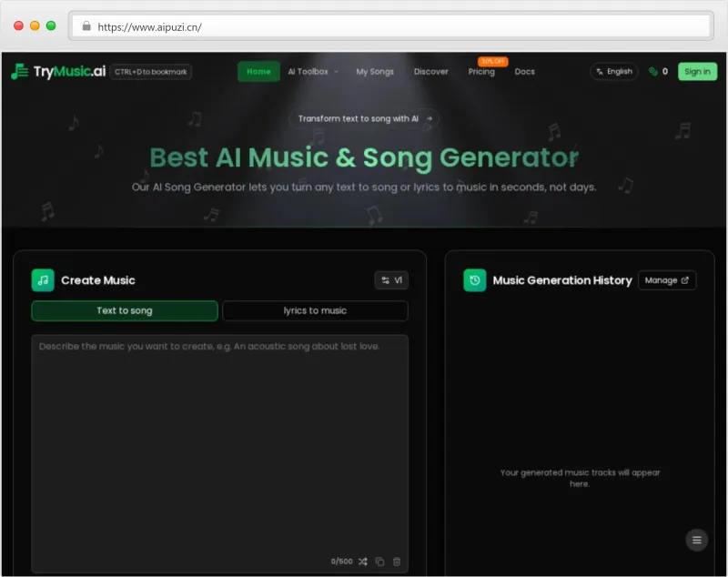Click the TryMusic.ai logo icon

(x=20, y=71)
